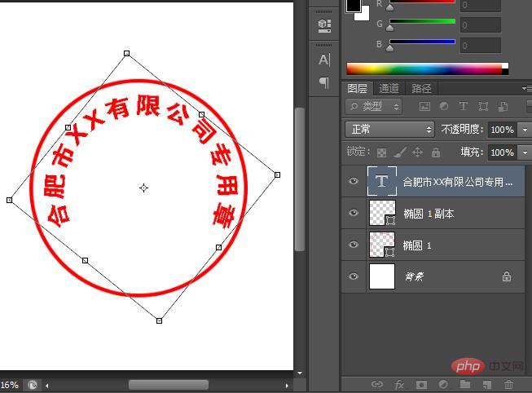Click the 椭圆 1 layer thumbnail
532x393 pixels.
[382, 245]
